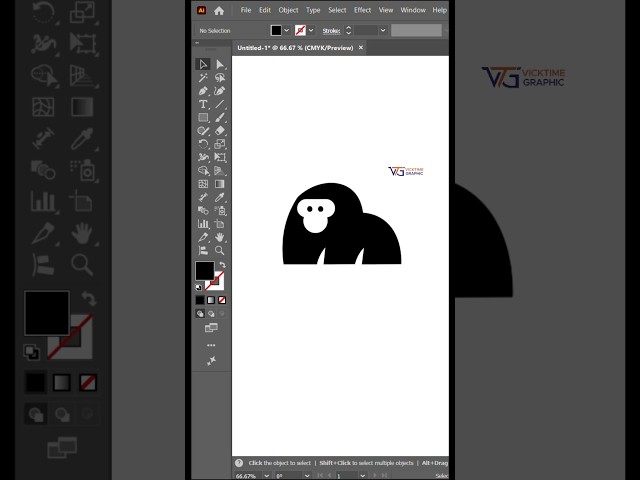Image resolution: width=640 pixels, height=480 pixels.
Task: Click Change Screen Mode icon
Action: tap(211, 328)
